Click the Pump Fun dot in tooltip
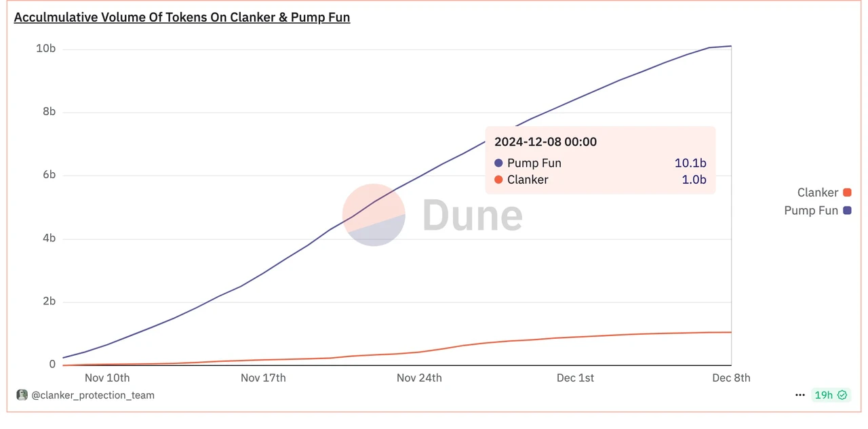The height and width of the screenshot is (429, 868). pyautogui.click(x=498, y=163)
